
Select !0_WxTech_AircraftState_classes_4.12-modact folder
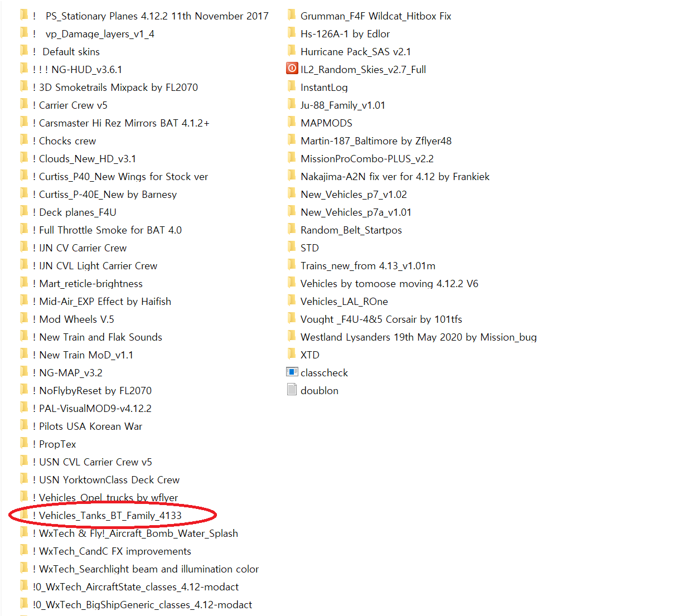pos(136,587)
